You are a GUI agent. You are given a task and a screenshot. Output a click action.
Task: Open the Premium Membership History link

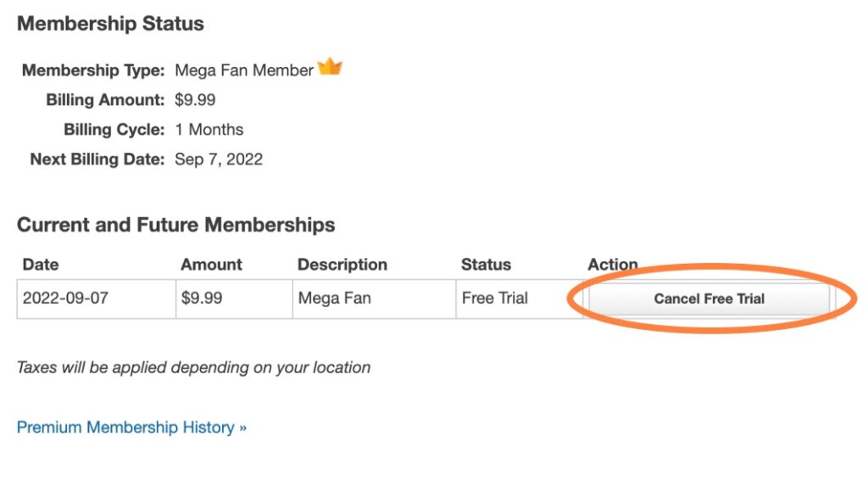(x=131, y=428)
